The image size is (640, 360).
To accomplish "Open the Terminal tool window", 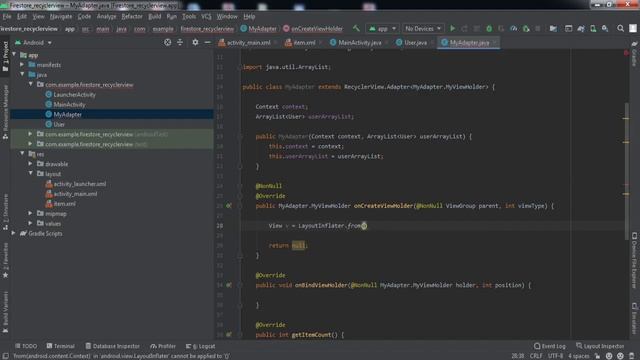I will click(60, 346).
